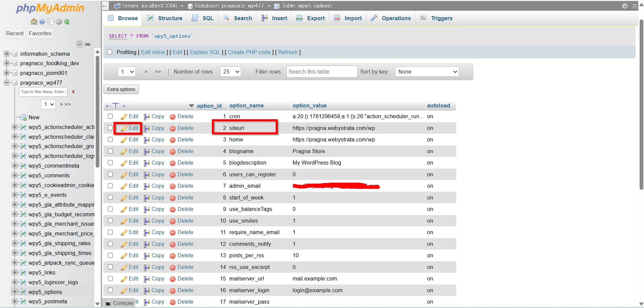Select the home row checkbox
The image size is (644, 308).
(x=110, y=139)
